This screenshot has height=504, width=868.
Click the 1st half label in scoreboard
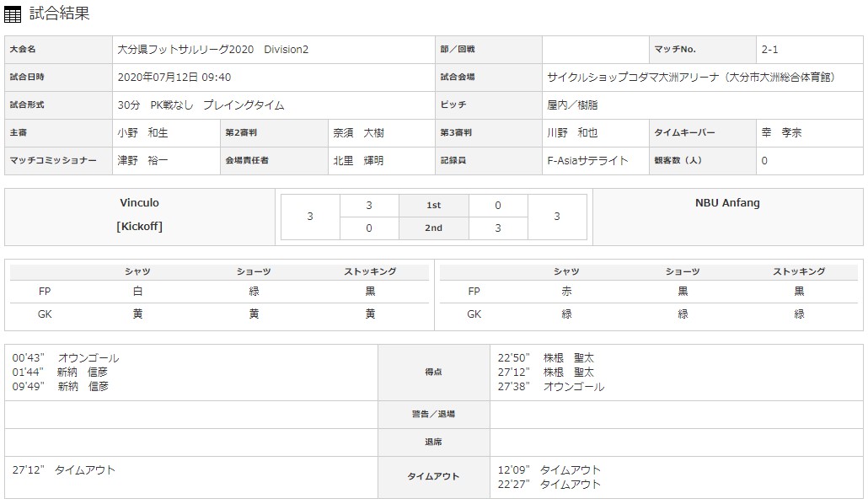click(x=433, y=205)
